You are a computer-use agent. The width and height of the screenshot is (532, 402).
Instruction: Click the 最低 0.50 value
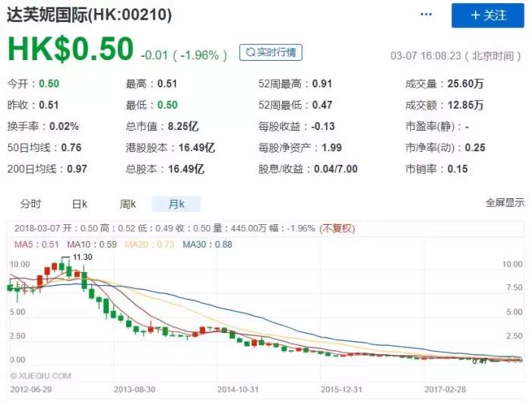[x=168, y=105]
